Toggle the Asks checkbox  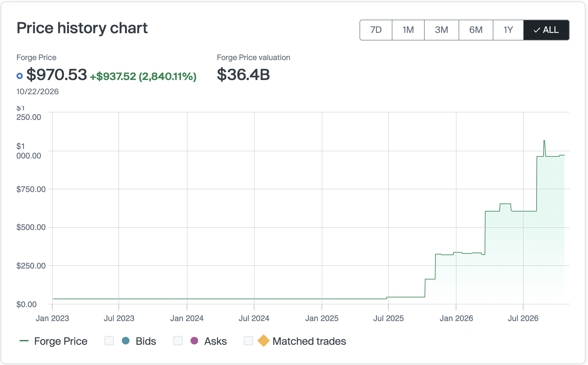(178, 341)
